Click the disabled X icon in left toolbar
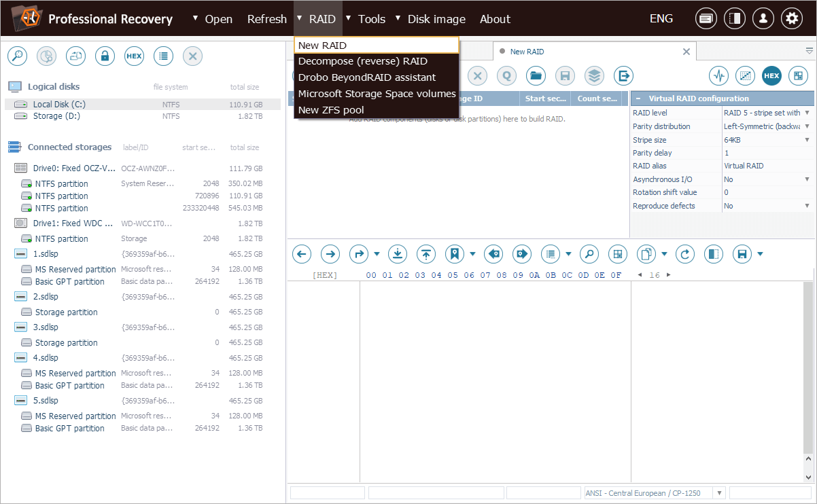The height and width of the screenshot is (504, 817). coord(192,56)
